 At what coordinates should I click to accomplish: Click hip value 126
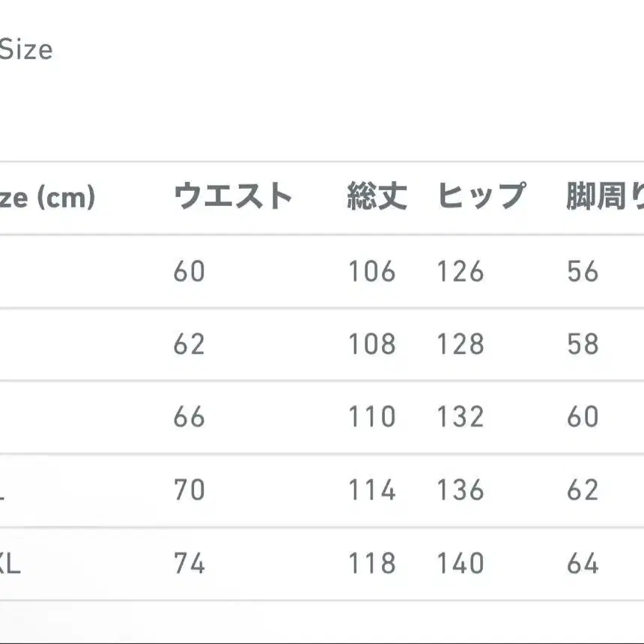click(x=461, y=271)
